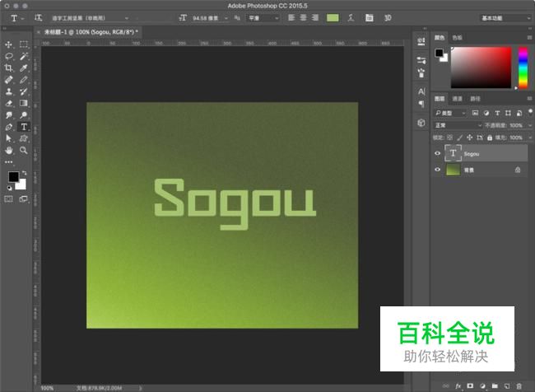
Task: Select the Pen tool
Action: pos(8,127)
